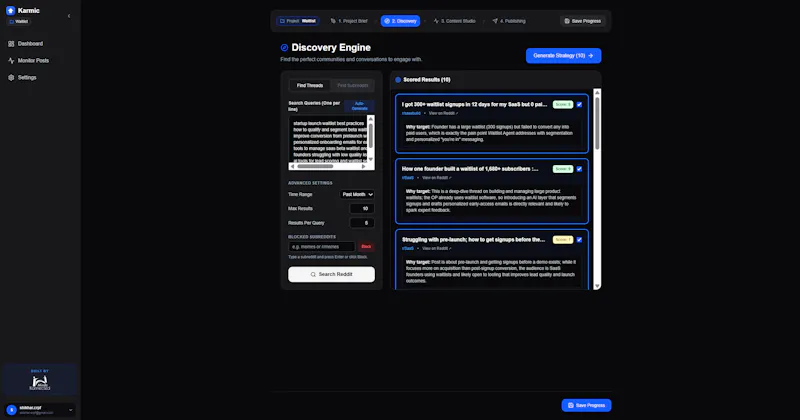The width and height of the screenshot is (800, 420).
Task: Click the queries box scroll-down arrow
Action: coord(371,160)
